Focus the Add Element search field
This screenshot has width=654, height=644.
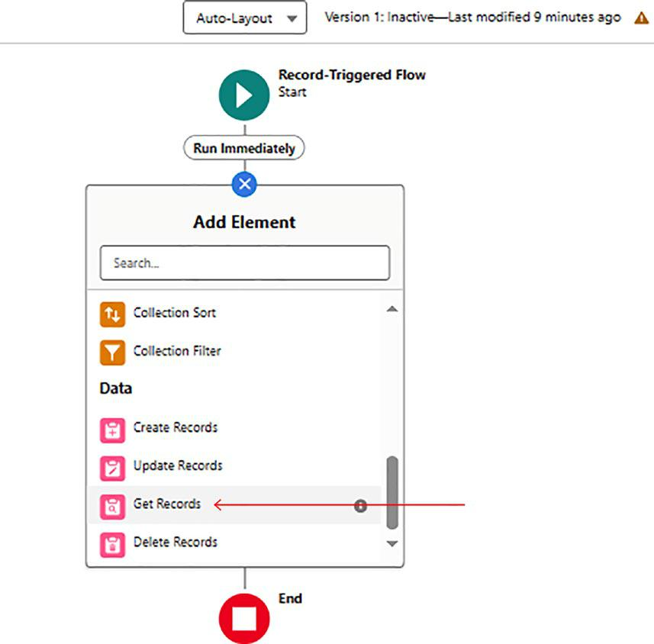pyautogui.click(x=245, y=262)
